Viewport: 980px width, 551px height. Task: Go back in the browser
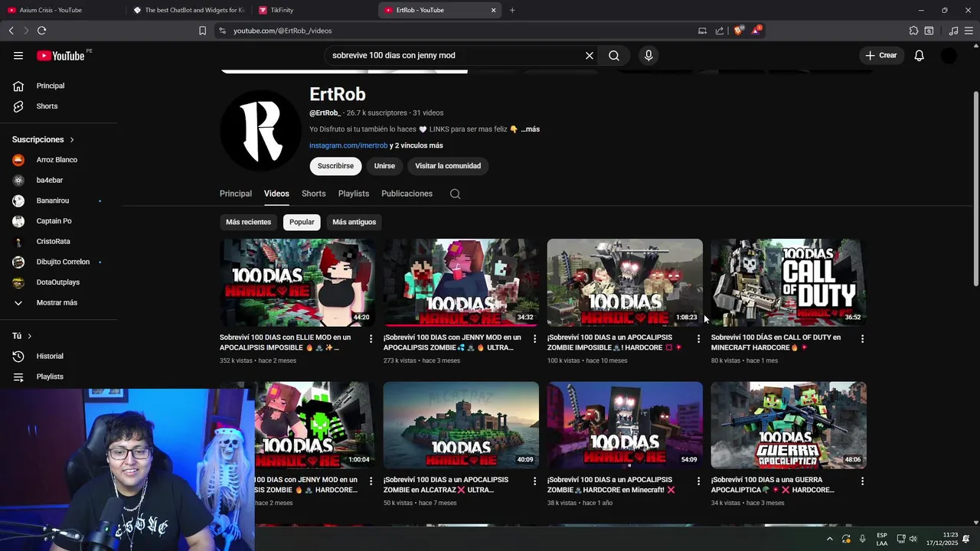coord(11,31)
